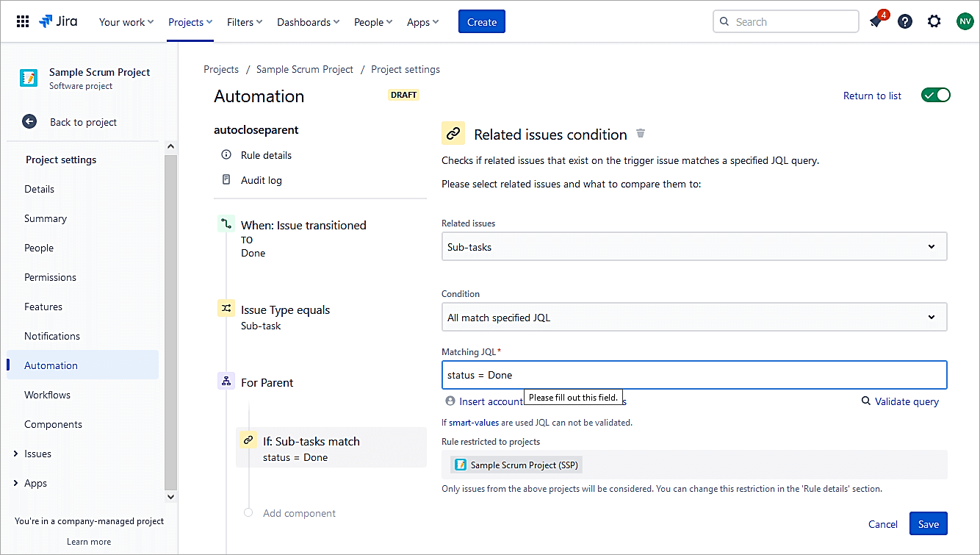Open the Projects menu
Screen dimensions: 980x555
click(x=190, y=22)
